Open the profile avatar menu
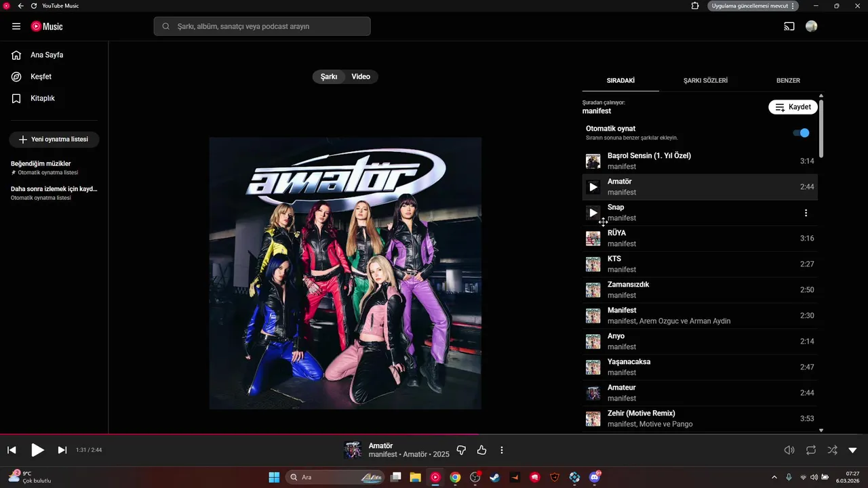Screen dimensions: 868x488 coord(812,26)
